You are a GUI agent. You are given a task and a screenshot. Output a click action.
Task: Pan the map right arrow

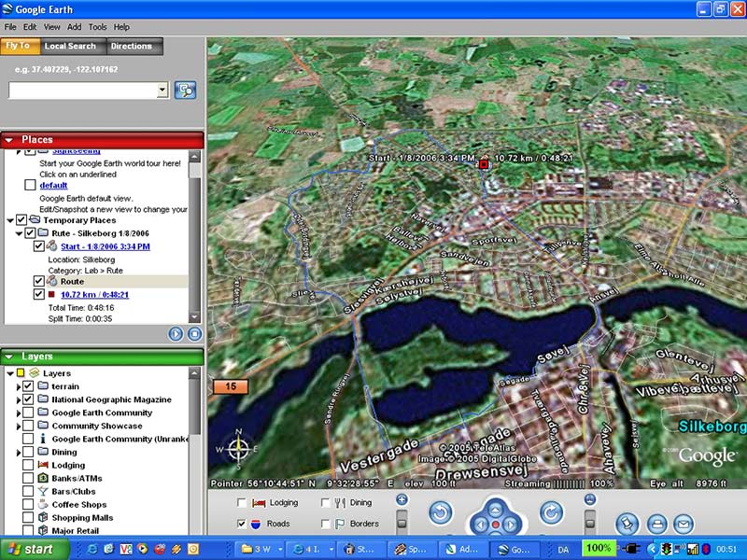511,525
